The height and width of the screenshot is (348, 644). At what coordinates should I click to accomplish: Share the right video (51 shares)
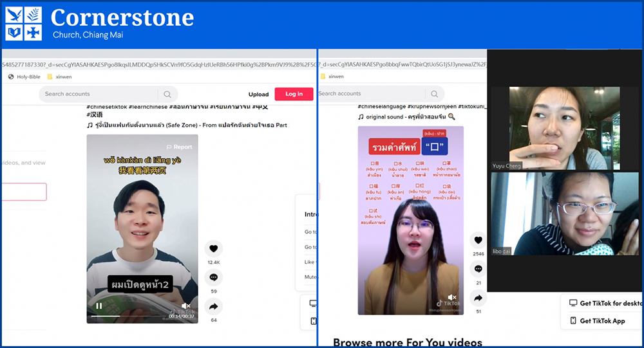[478, 298]
